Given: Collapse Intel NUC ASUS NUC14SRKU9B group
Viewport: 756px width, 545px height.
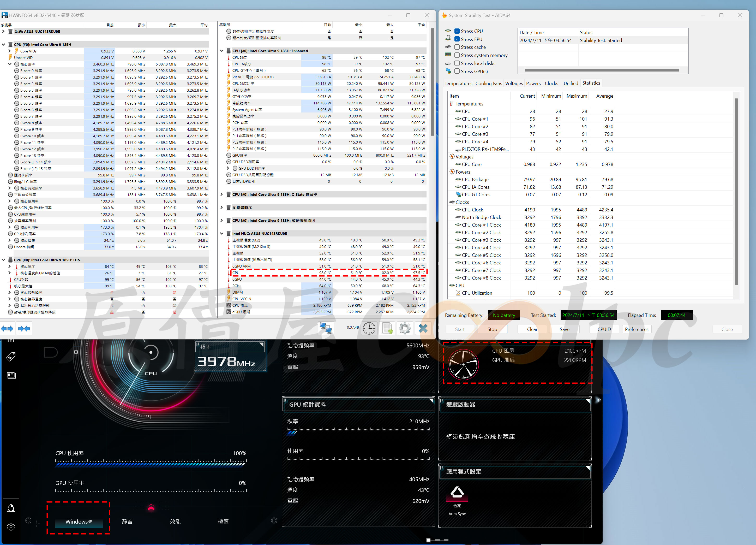Looking at the screenshot, I should point(222,233).
